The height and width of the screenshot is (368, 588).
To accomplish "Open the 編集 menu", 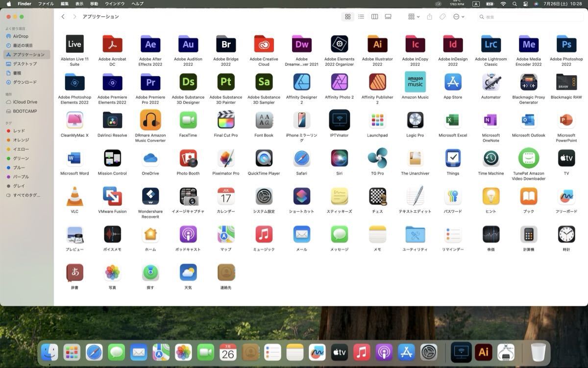I will tap(65, 3).
